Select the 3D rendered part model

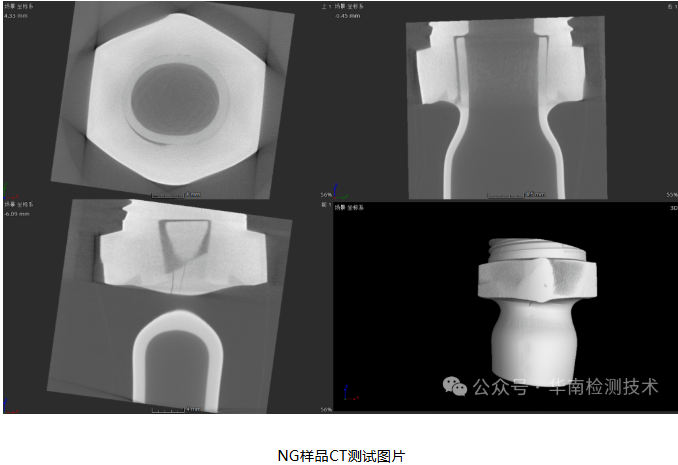pos(537,311)
